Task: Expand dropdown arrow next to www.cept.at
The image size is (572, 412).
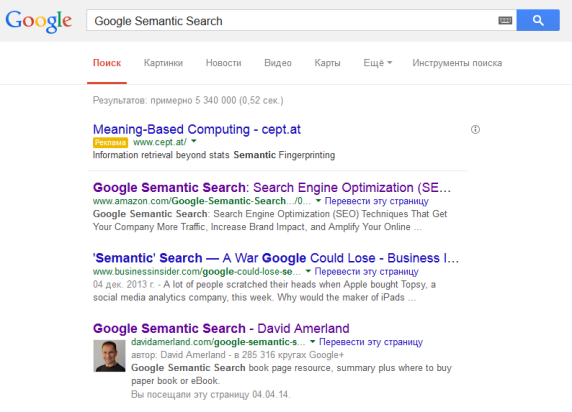Action: pos(194,141)
